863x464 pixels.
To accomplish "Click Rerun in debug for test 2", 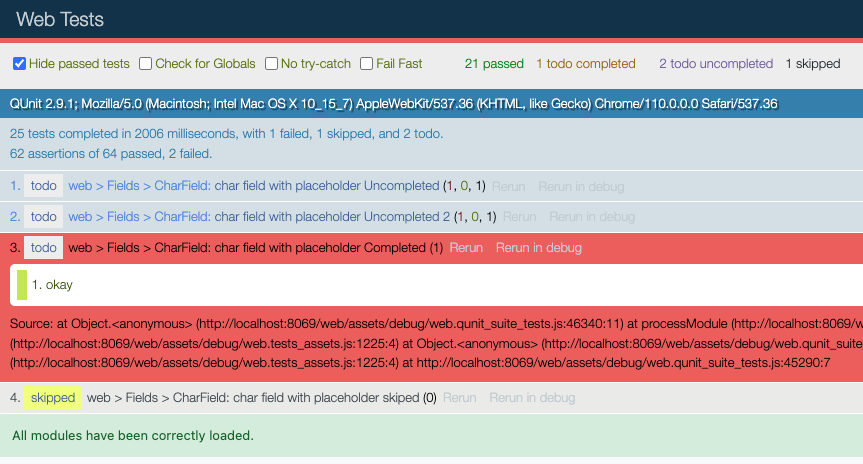I will [x=592, y=217].
